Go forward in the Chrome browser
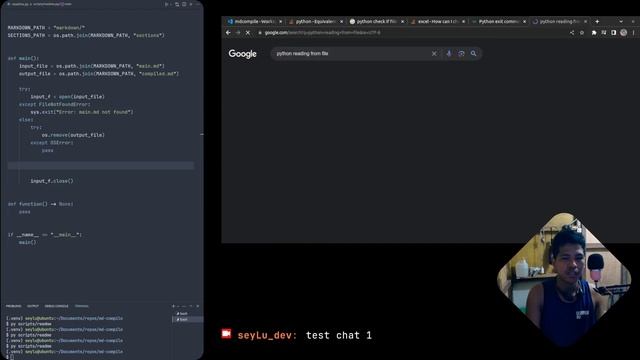The height and width of the screenshot is (360, 640). click(238, 33)
